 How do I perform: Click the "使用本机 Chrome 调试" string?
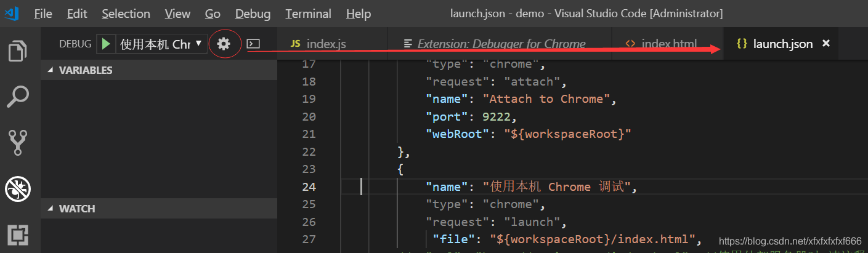[x=556, y=187]
